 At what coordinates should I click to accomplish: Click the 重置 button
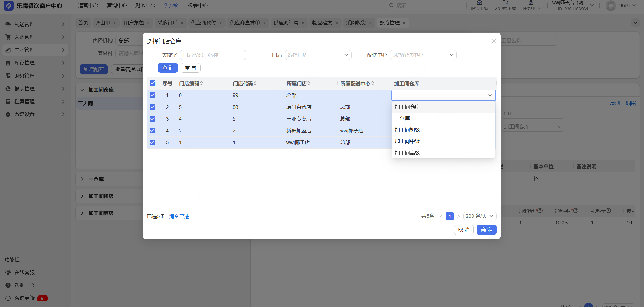pos(190,68)
